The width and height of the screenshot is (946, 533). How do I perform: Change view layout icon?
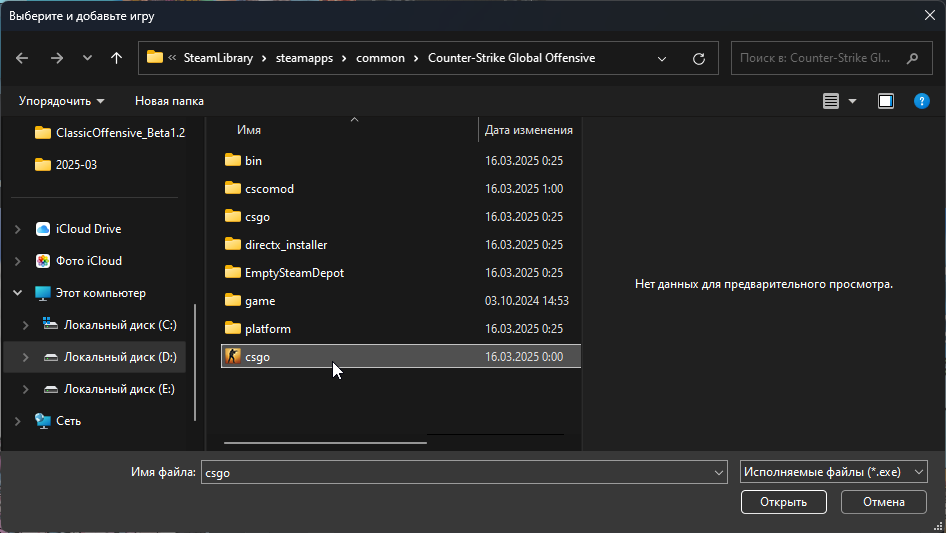pyautogui.click(x=830, y=101)
